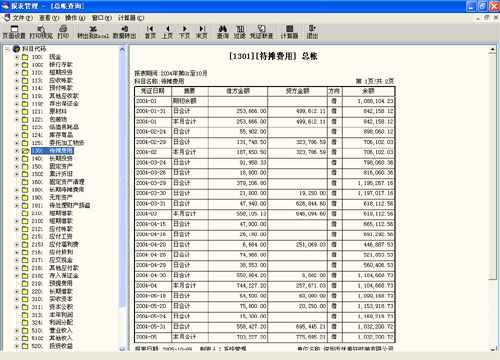This screenshot has height=360, width=500.
Task: Open the 页面设置 page setup tool
Action: (14, 32)
